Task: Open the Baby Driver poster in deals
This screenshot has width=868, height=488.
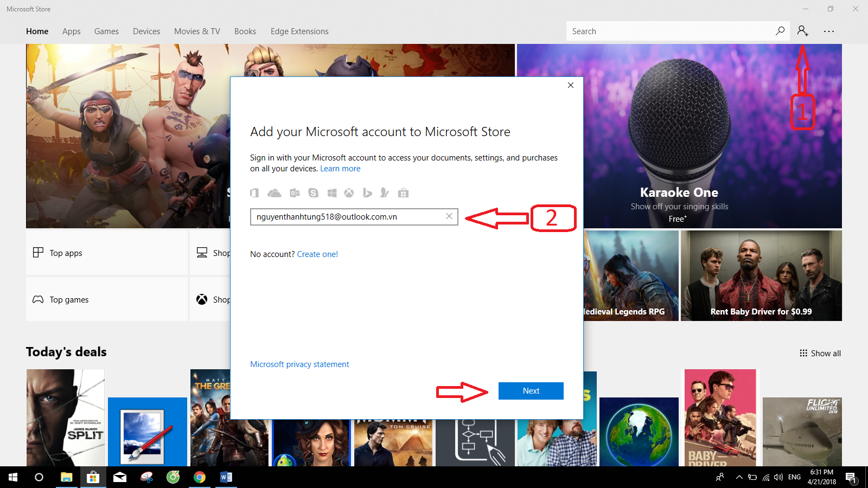Action: [x=720, y=418]
